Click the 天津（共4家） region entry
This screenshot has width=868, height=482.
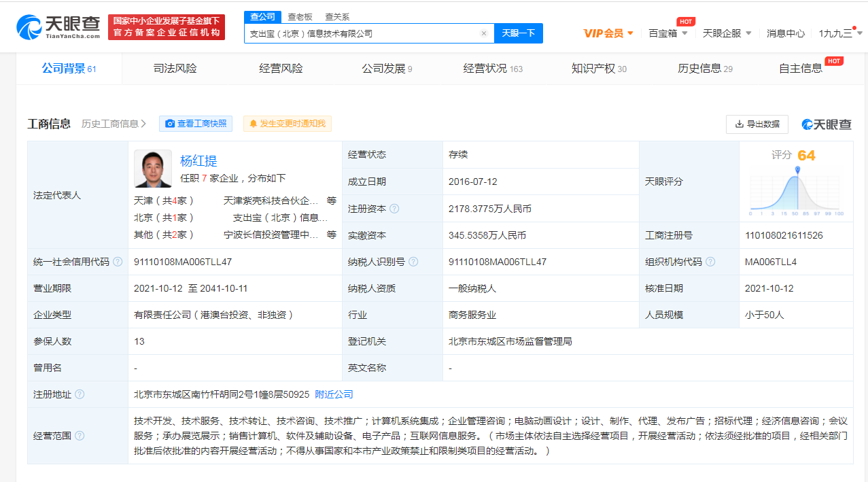tap(164, 201)
